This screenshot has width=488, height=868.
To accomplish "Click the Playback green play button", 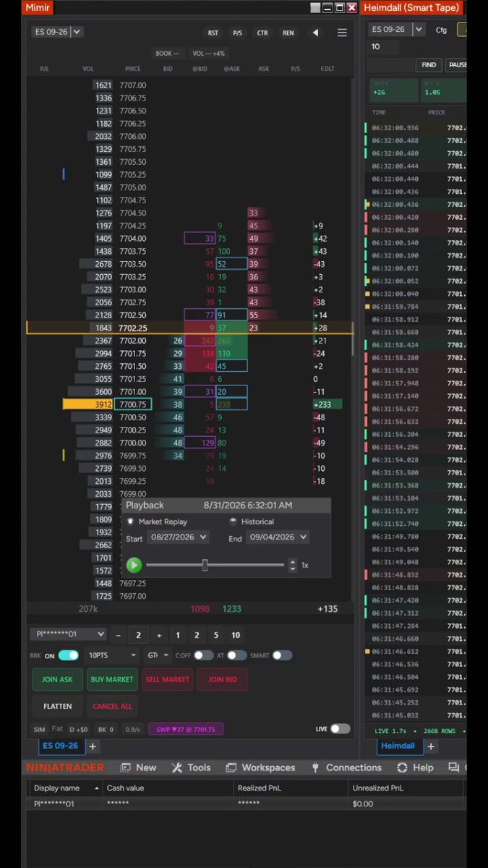I will coord(134,565).
